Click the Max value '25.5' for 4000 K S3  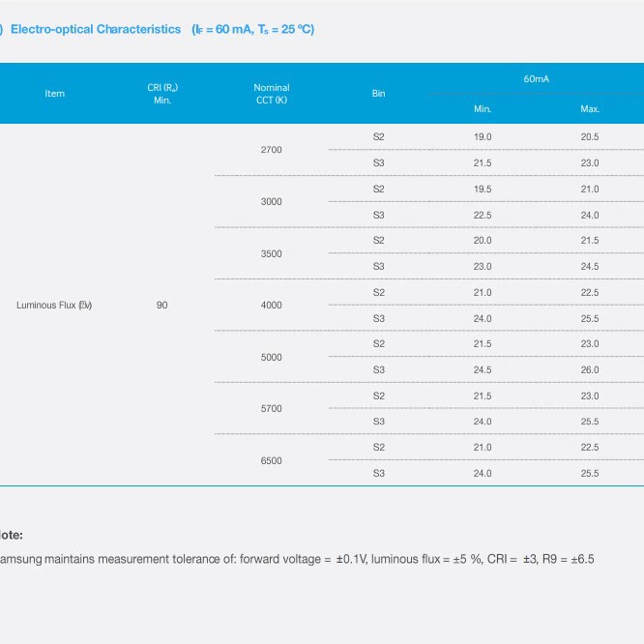pos(590,319)
